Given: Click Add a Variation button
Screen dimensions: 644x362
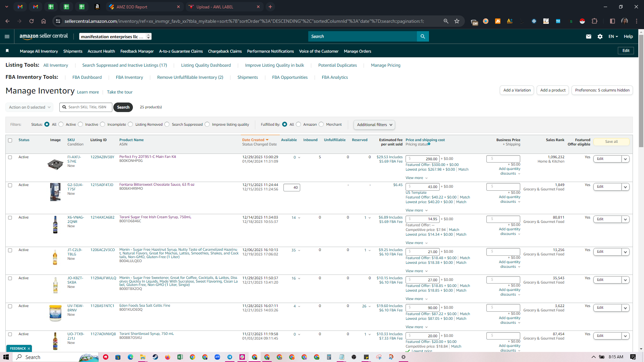Looking at the screenshot, I should (517, 90).
